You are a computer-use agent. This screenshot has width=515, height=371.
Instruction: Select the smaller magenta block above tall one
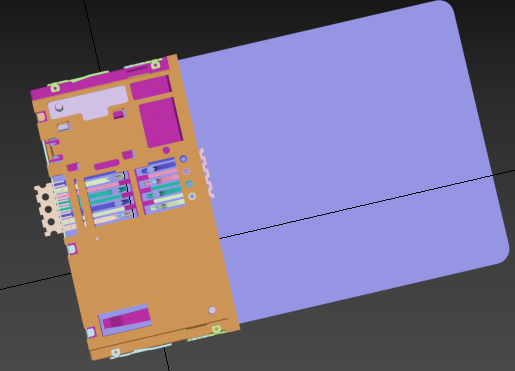tap(151, 87)
